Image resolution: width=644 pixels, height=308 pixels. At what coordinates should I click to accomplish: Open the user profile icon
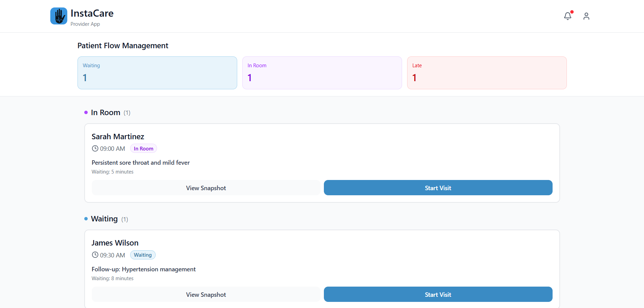[x=586, y=16]
